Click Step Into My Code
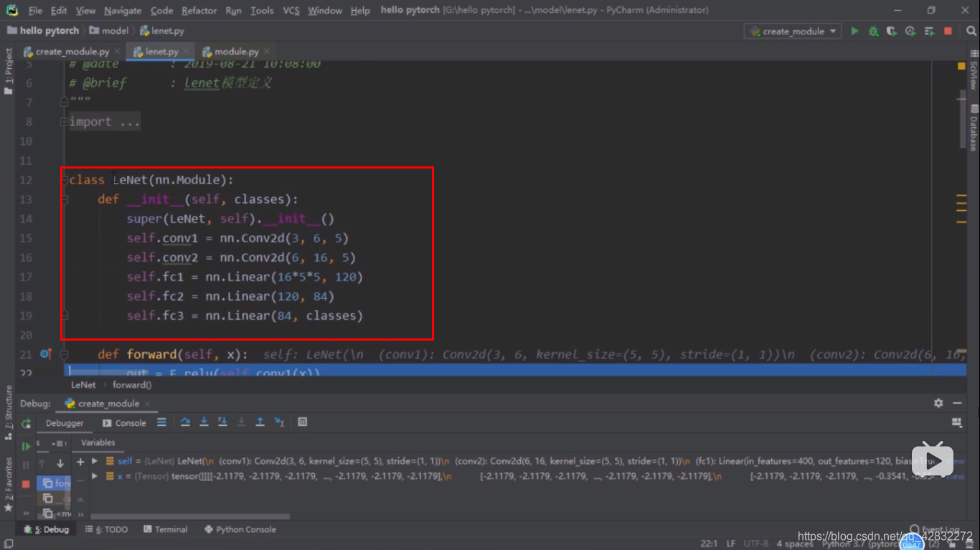Viewport: 980px width, 550px height. (x=222, y=422)
